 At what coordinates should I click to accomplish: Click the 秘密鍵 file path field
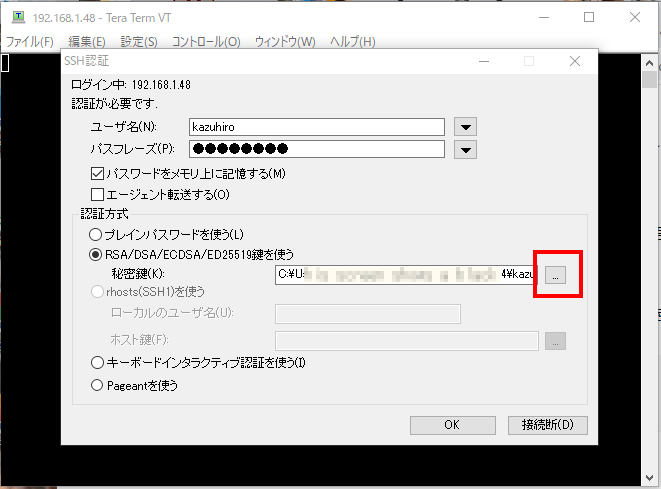pos(406,274)
